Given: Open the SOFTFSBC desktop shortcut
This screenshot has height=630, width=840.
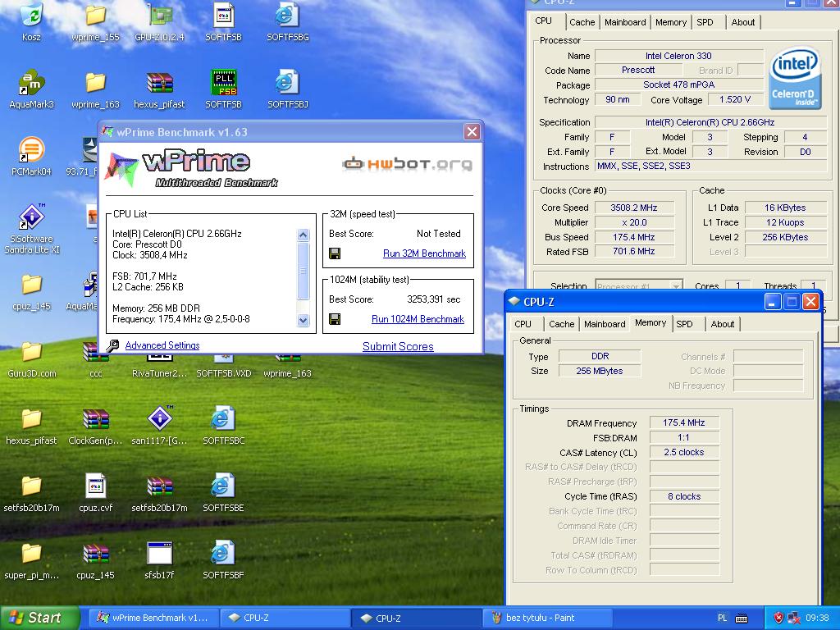Looking at the screenshot, I should coord(224,419).
